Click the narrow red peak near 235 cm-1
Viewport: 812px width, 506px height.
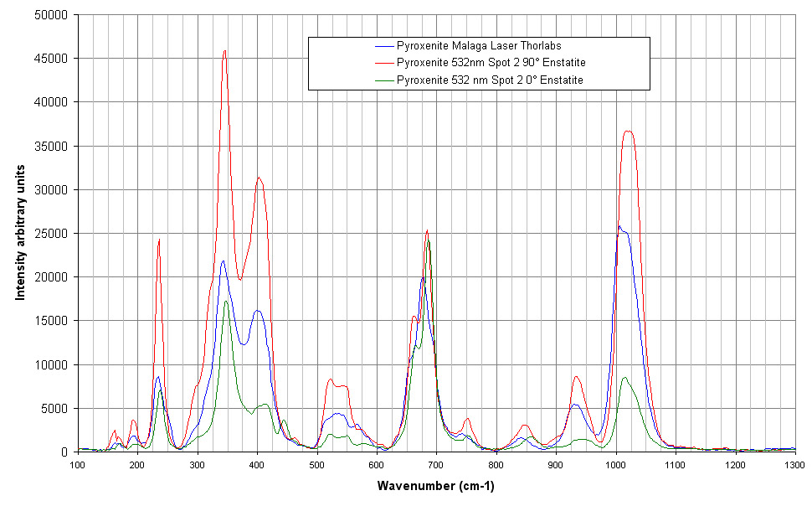pyautogui.click(x=159, y=240)
